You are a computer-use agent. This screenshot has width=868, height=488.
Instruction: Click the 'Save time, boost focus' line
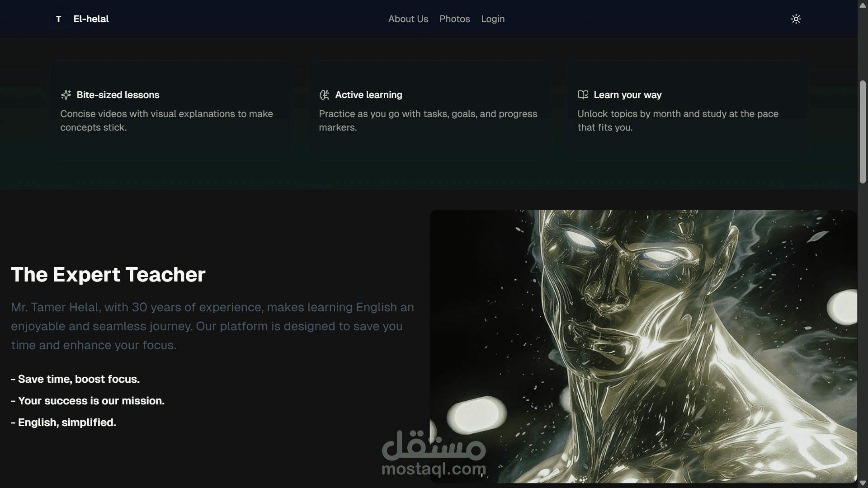75,379
